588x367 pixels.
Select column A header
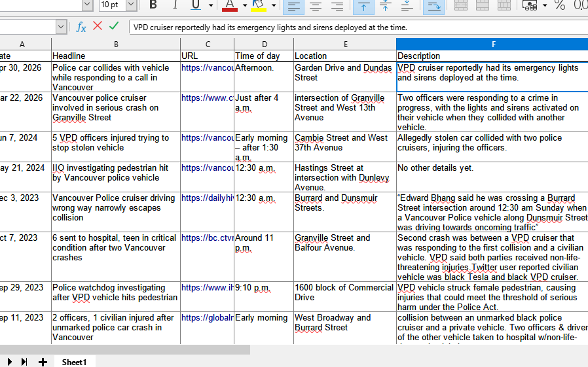click(x=25, y=44)
